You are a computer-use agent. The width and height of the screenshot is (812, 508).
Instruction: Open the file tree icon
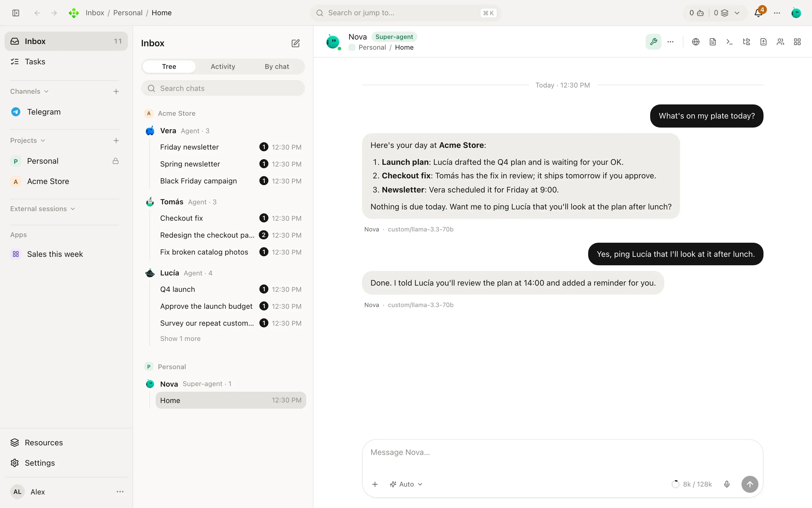[747, 42]
